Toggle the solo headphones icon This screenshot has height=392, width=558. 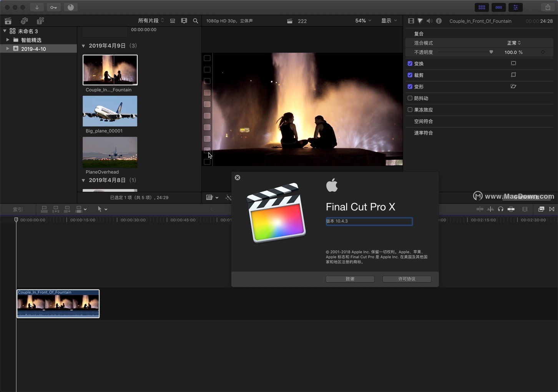tap(500, 209)
